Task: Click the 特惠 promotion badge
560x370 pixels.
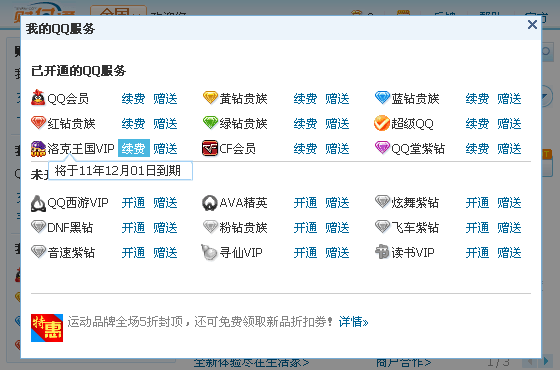Action: coord(47,328)
